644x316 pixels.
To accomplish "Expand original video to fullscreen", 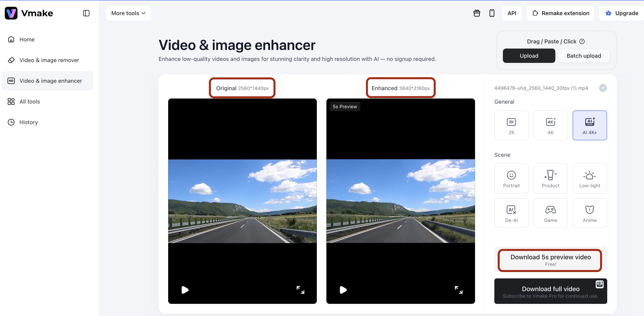I will (x=300, y=290).
